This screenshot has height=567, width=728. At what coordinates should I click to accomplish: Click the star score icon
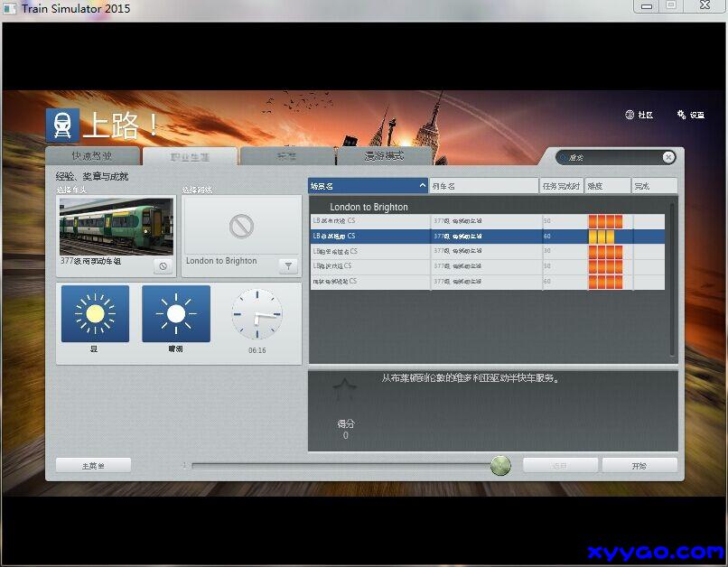344,390
